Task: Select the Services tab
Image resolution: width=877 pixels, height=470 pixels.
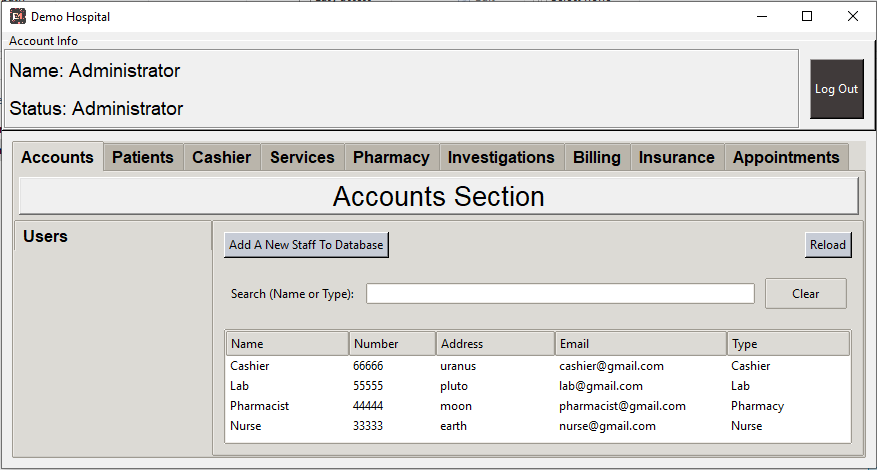Action: click(x=302, y=157)
